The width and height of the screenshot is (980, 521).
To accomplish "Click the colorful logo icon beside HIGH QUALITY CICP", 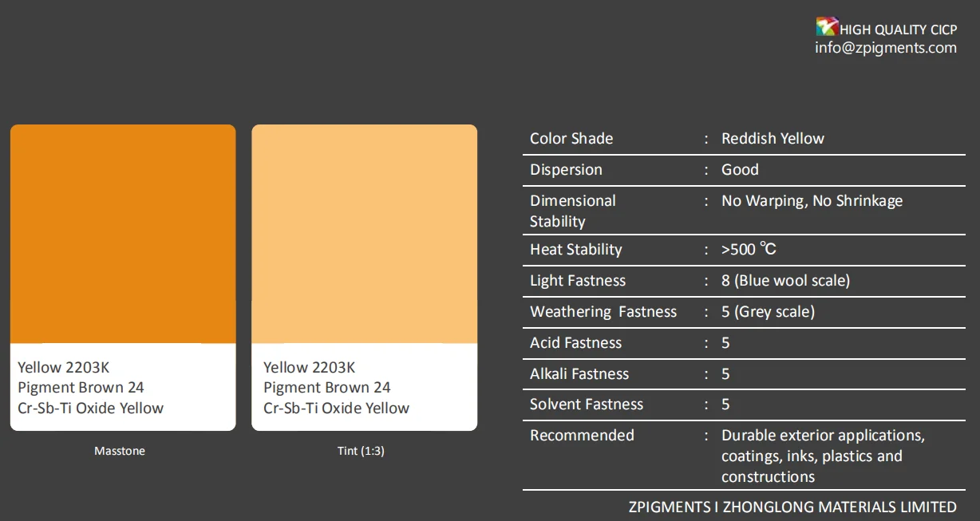I will tap(827, 27).
